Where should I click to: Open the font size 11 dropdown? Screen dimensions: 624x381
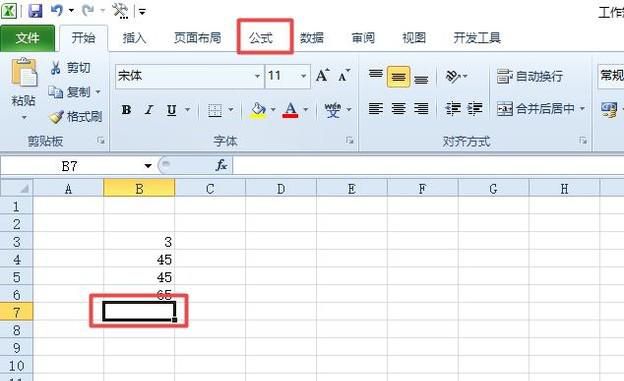(x=304, y=76)
